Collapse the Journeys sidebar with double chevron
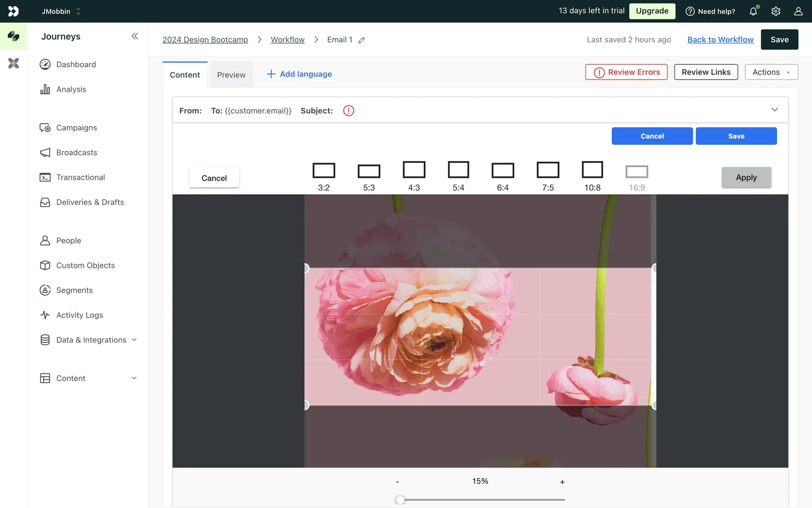This screenshot has height=508, width=812. 134,36
